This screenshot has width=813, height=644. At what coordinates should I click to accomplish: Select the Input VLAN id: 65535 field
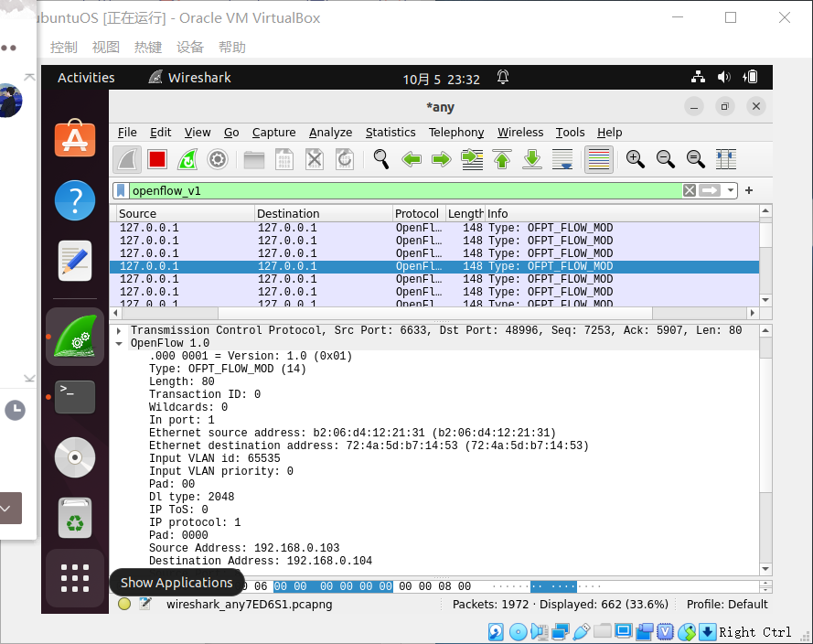point(215,458)
